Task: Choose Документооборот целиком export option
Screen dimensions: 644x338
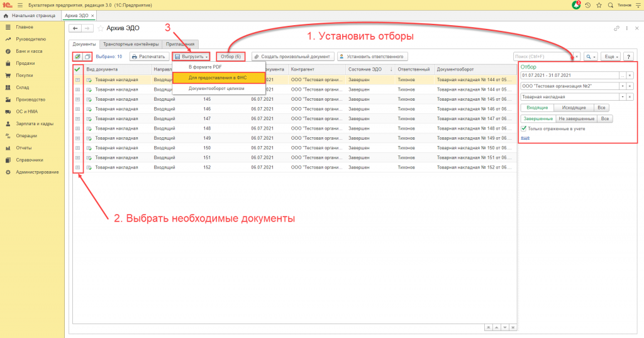Action: 219,88
